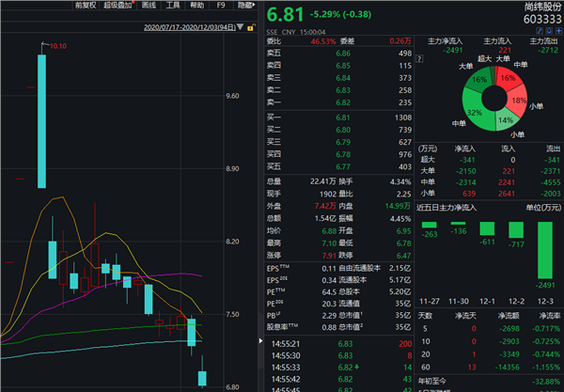The width and height of the screenshot is (564, 392).
Task: Click the 买一 volume 1308
Action: 403,118
